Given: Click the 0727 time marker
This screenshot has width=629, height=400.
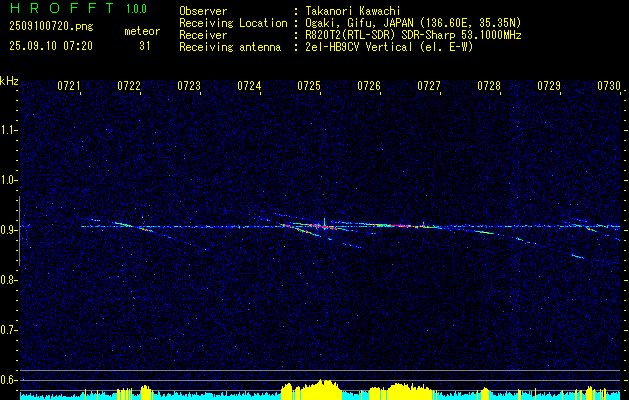Looking at the screenshot, I should pyautogui.click(x=429, y=85).
